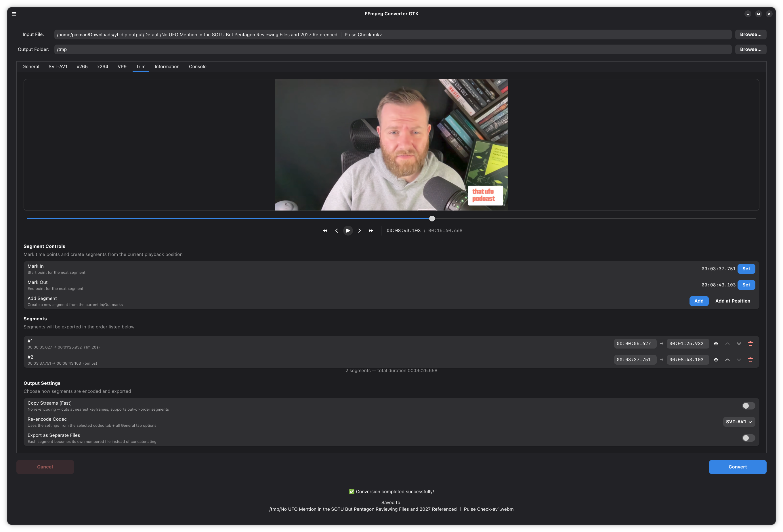Jump forward with the fast-forward icon
783x532 pixels.
[x=371, y=231]
